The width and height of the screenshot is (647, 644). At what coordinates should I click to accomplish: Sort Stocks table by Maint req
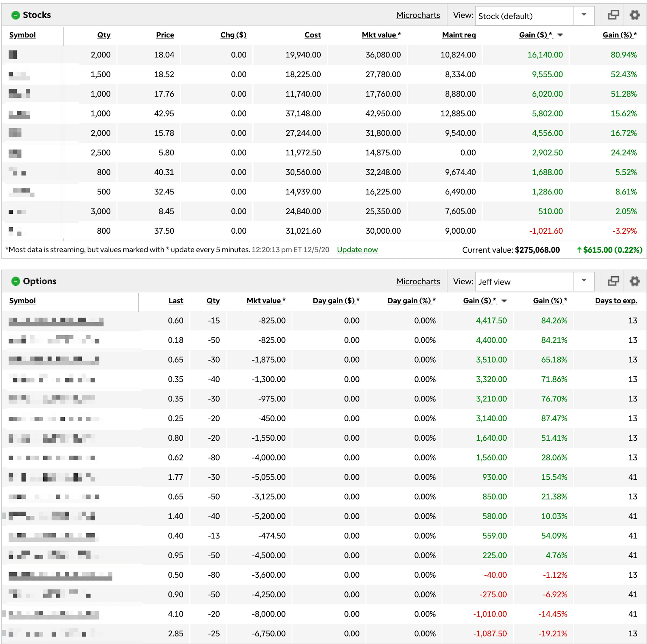coord(459,35)
